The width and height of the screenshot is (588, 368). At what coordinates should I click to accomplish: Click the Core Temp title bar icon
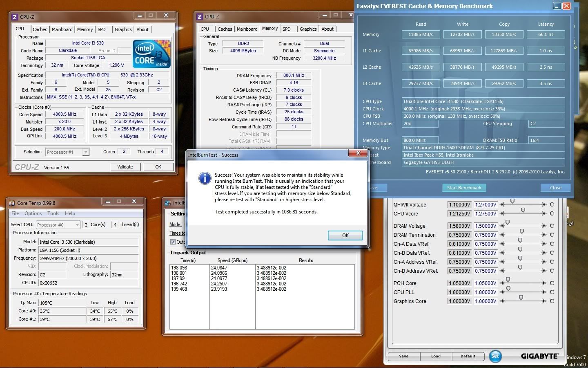click(x=11, y=203)
